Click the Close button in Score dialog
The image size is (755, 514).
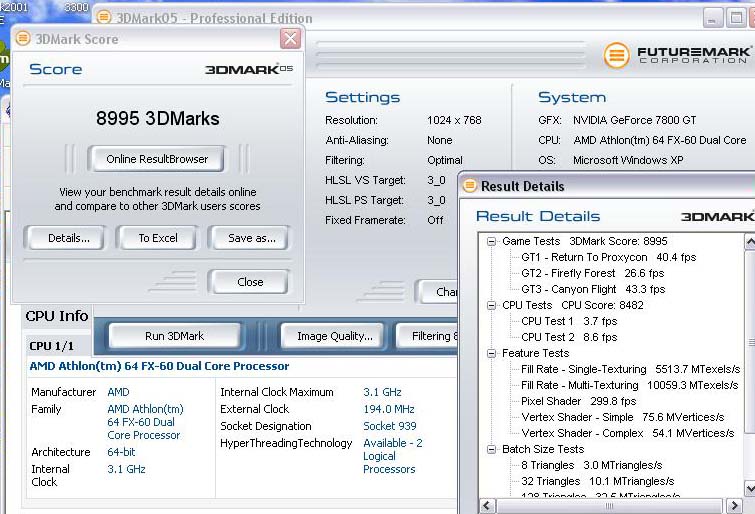[250, 282]
